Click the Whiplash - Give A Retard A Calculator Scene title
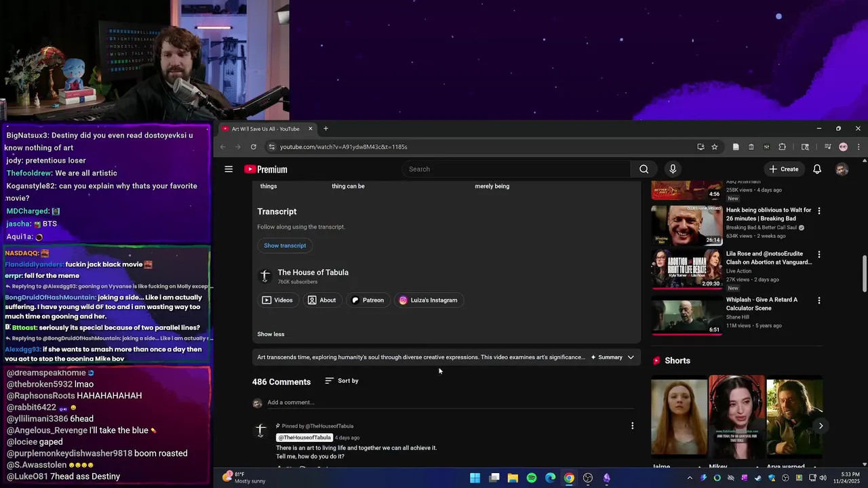 coord(762,304)
